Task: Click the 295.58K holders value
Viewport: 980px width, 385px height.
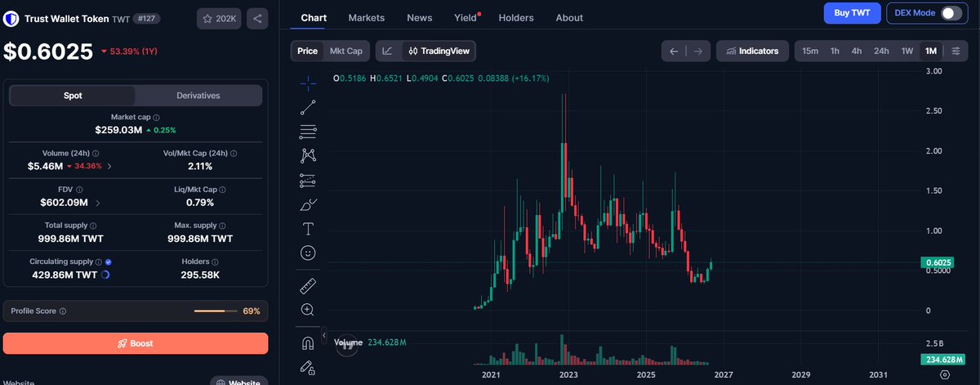Action: 200,275
